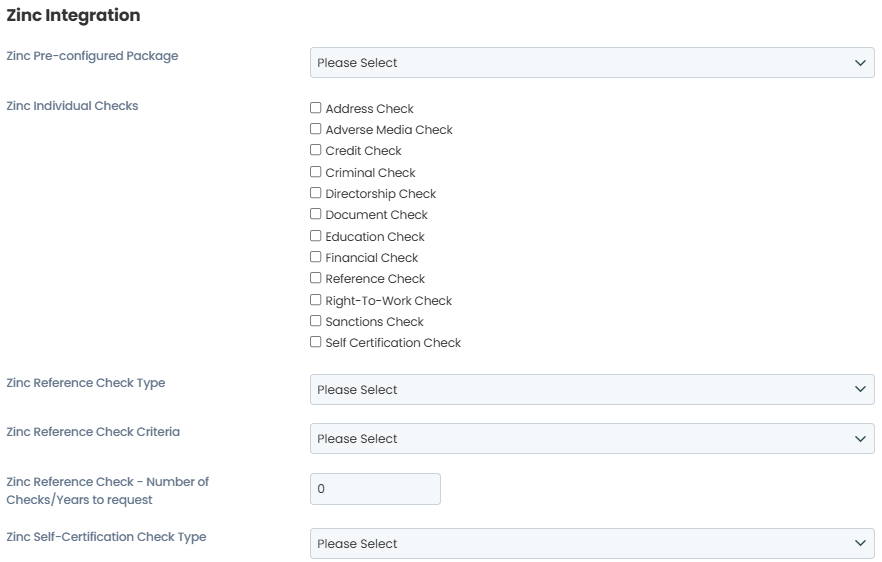
Task: Expand the Zinc Self-Certification Check Type dropdown
Action: pyautogui.click(x=592, y=544)
